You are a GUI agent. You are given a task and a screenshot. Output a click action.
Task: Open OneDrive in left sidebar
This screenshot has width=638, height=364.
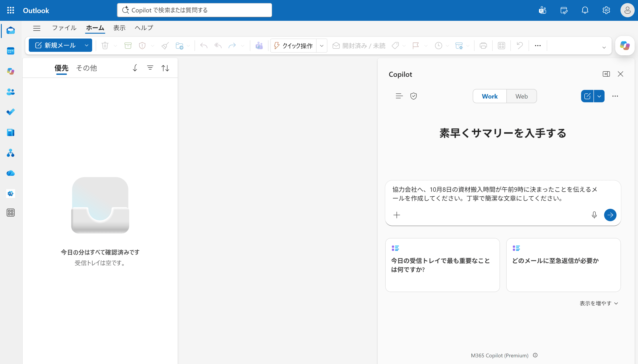coord(10,173)
